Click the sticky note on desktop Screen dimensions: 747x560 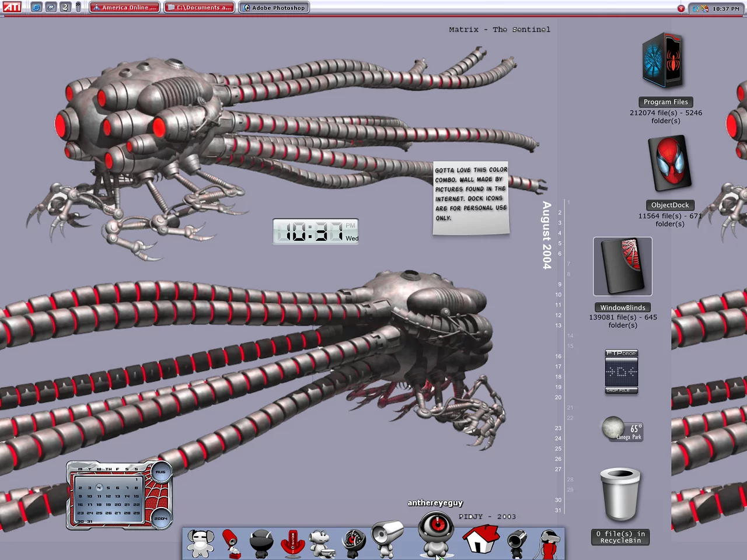(471, 198)
